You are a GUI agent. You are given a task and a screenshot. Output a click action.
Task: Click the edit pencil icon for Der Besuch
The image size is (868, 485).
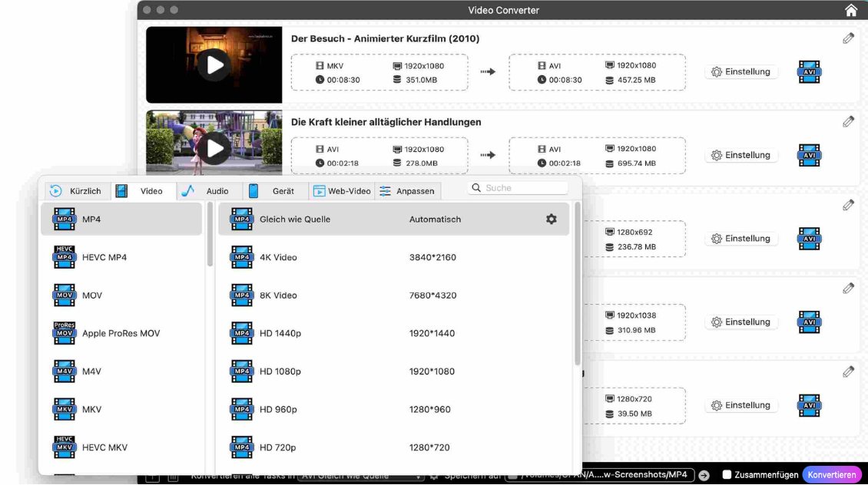[x=848, y=37]
